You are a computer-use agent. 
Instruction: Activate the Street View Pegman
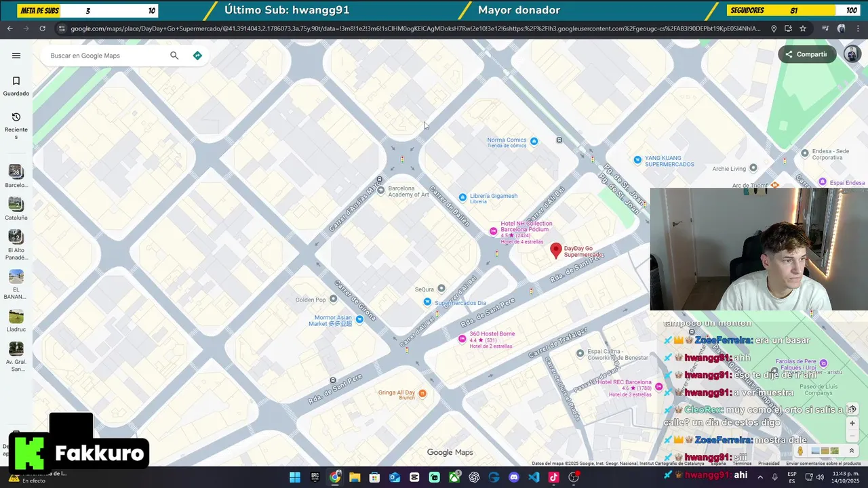pos(800,451)
